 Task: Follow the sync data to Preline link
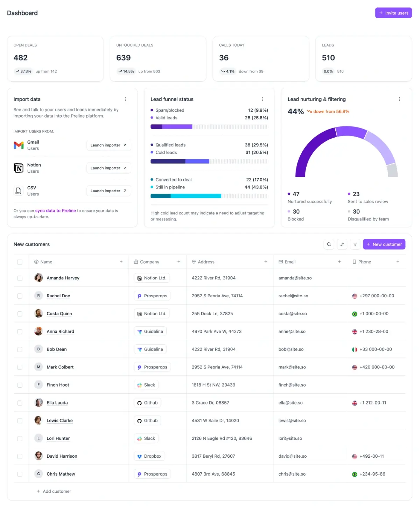tap(55, 211)
